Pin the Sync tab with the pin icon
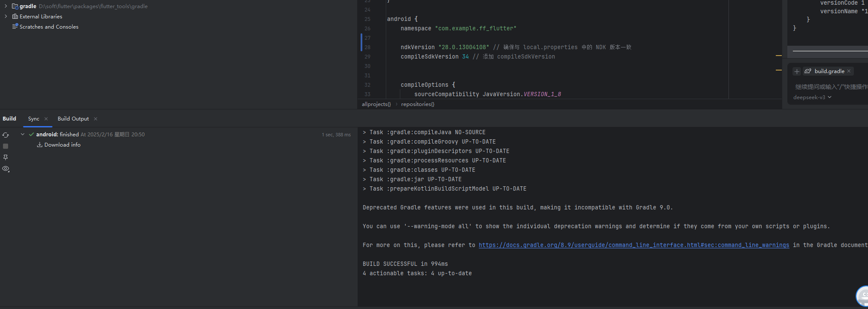 pos(6,157)
